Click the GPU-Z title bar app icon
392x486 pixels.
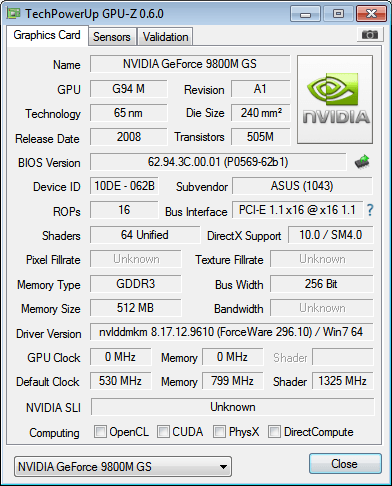click(14, 13)
